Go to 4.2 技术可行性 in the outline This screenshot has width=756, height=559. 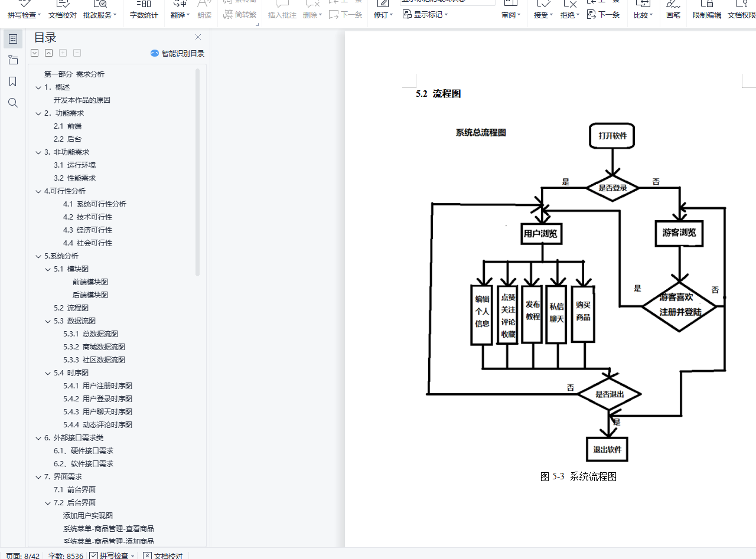(x=88, y=217)
